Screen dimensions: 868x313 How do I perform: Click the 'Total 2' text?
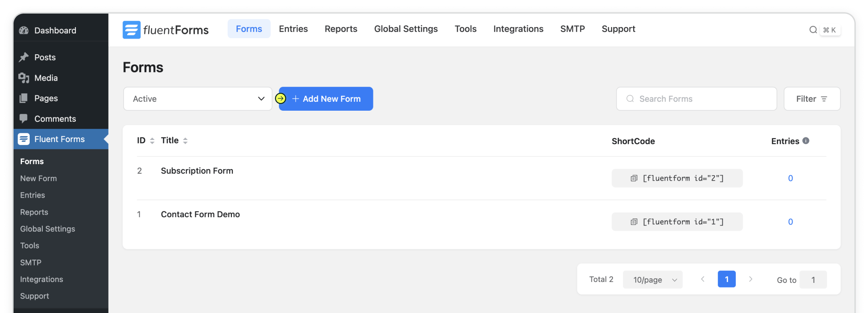(x=601, y=279)
